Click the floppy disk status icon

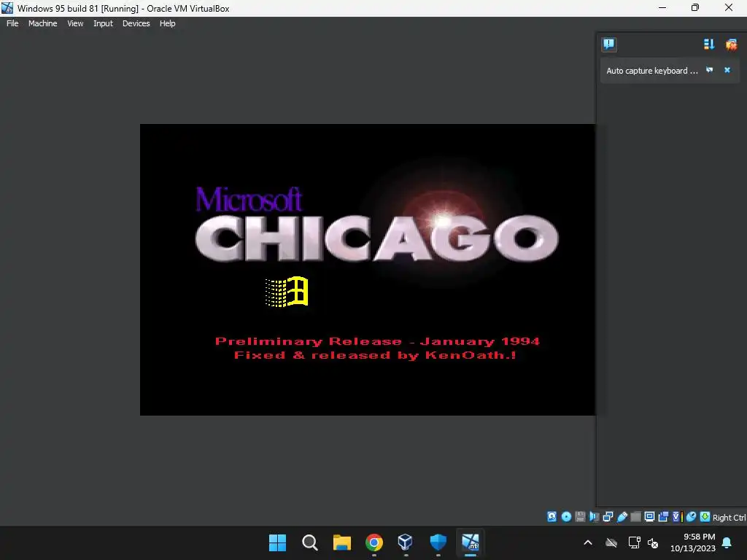tap(580, 517)
